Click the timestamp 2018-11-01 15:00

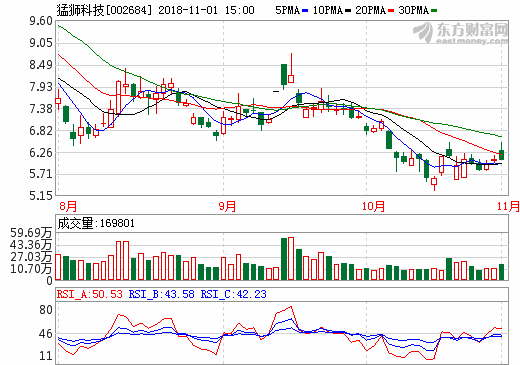[206, 10]
